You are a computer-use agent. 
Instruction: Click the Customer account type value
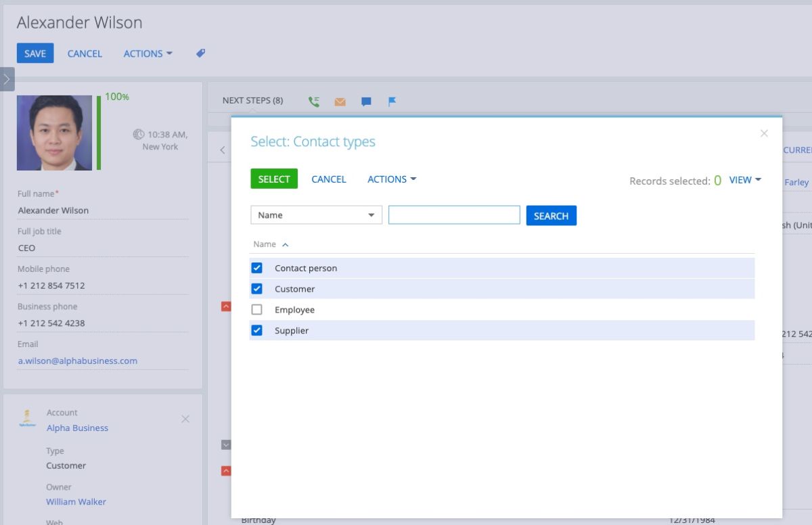pos(66,465)
